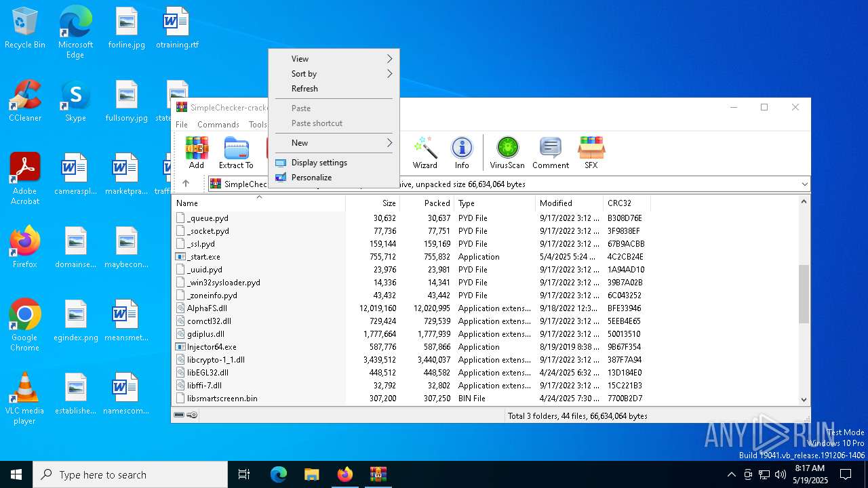Click the _start.exe file icon

click(x=180, y=257)
